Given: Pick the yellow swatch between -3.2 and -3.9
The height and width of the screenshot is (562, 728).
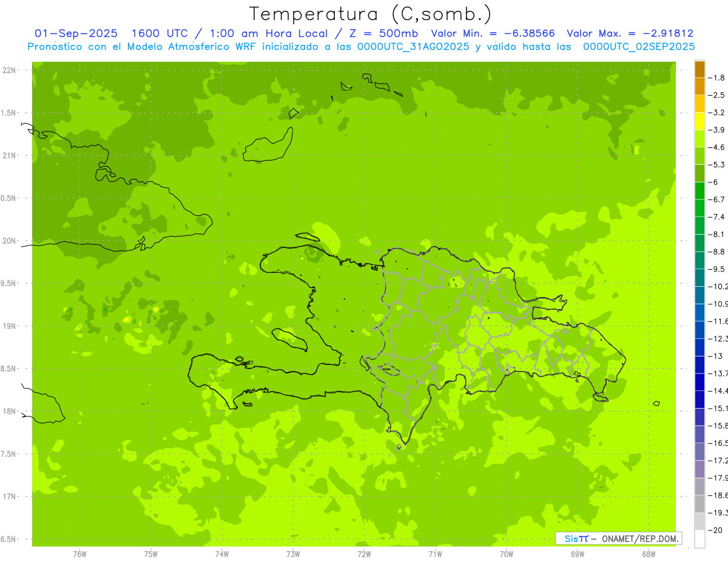Looking at the screenshot, I should pos(699,121).
